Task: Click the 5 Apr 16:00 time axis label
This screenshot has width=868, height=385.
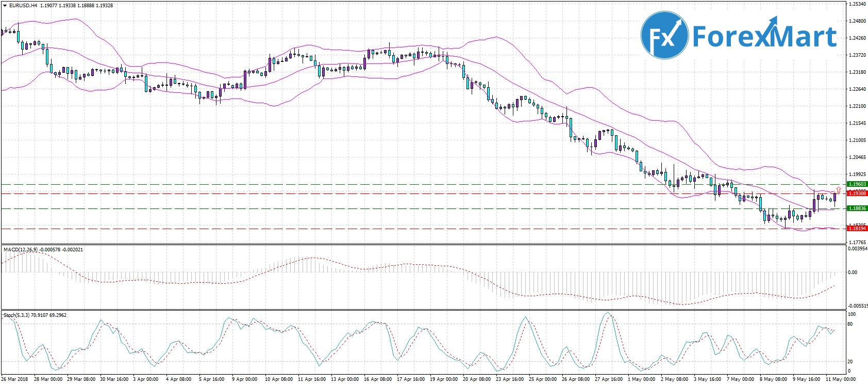Action: (211, 379)
